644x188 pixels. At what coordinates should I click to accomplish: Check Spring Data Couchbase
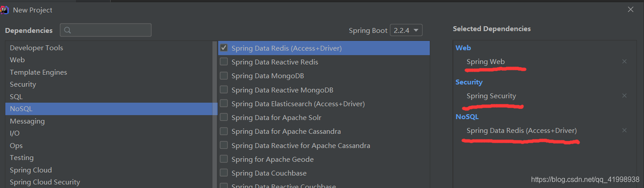(x=224, y=173)
